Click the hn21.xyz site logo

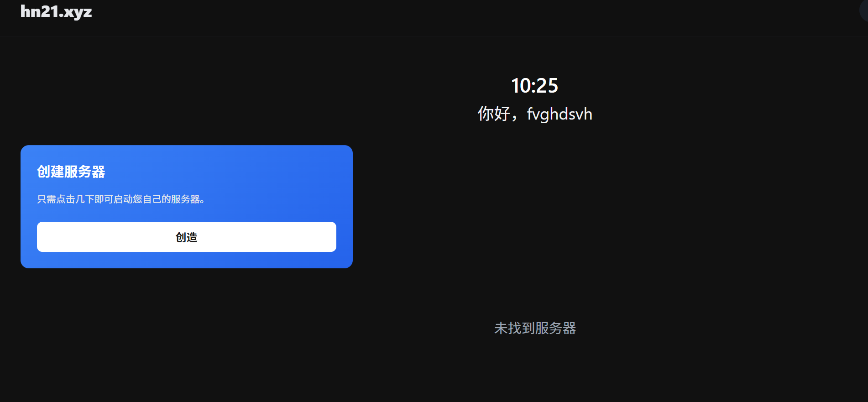coord(56,12)
